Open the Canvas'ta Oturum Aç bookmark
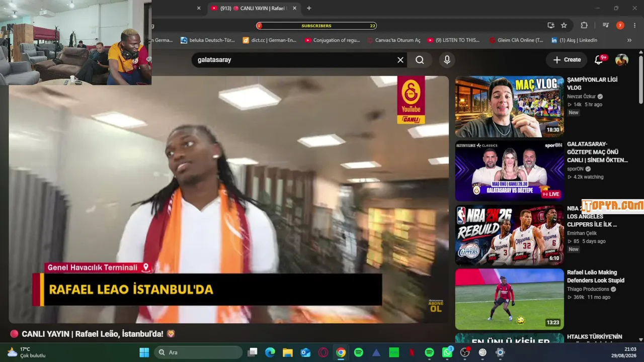The image size is (644, 362). (393, 40)
